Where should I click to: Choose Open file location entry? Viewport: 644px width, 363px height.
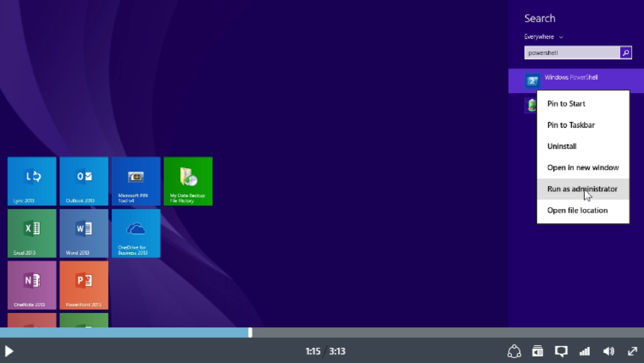(583, 211)
